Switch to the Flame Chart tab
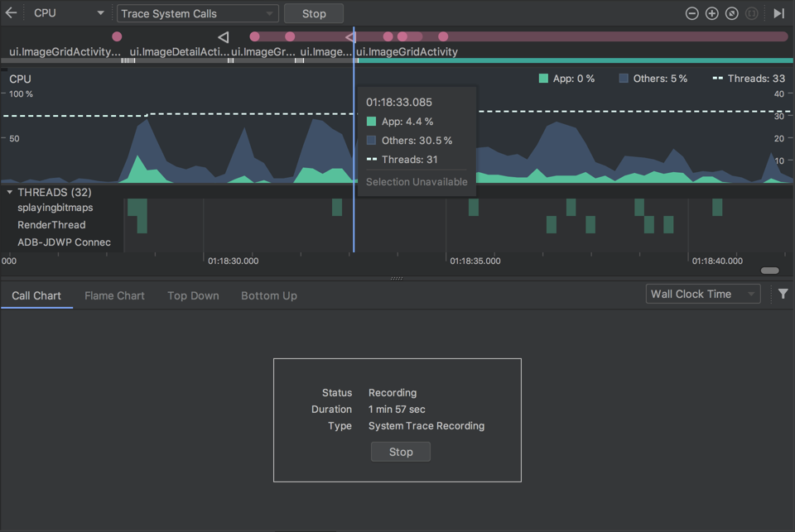Image resolution: width=795 pixels, height=532 pixels. 114,296
